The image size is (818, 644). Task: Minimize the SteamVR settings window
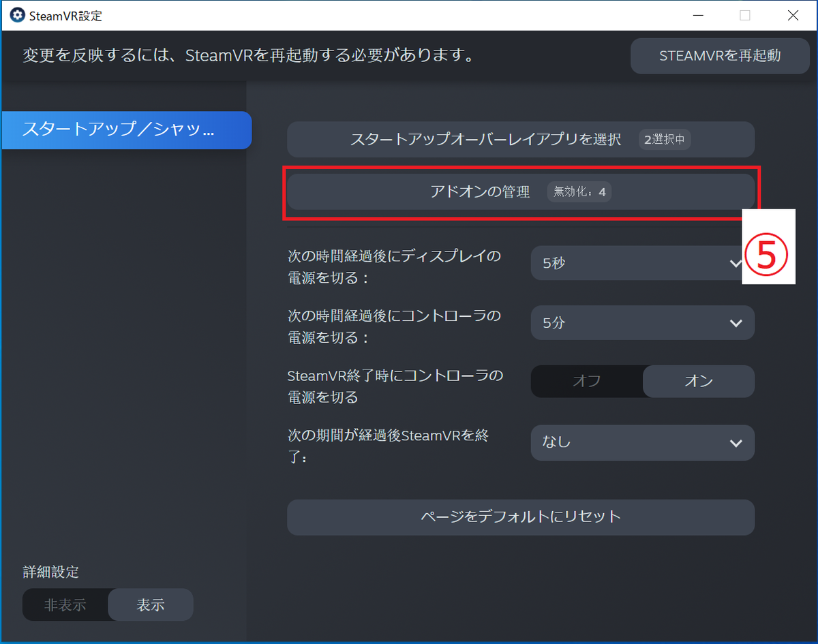[698, 15]
